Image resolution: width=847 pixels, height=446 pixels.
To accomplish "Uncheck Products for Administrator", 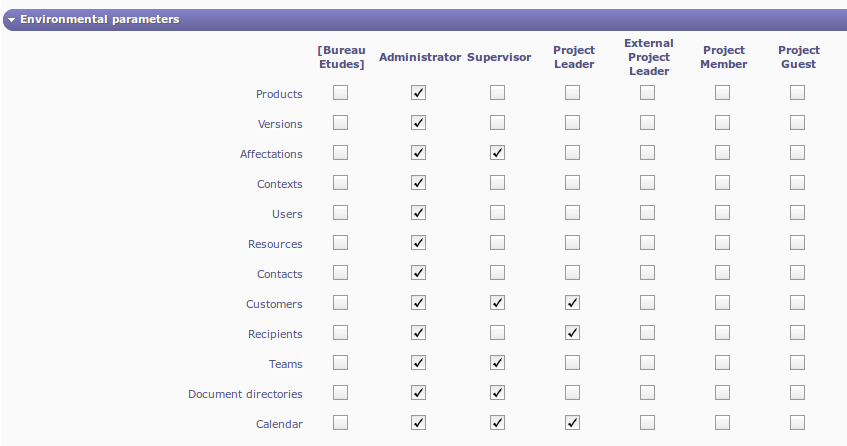I will (x=419, y=93).
